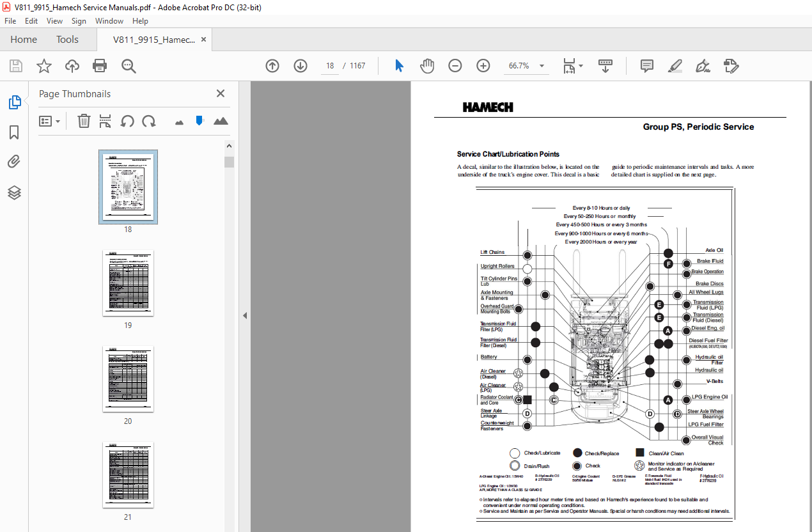Viewport: 812px width, 532px height.
Task: Click the 'Group PS, Periodic Service' heading
Action: coord(698,127)
